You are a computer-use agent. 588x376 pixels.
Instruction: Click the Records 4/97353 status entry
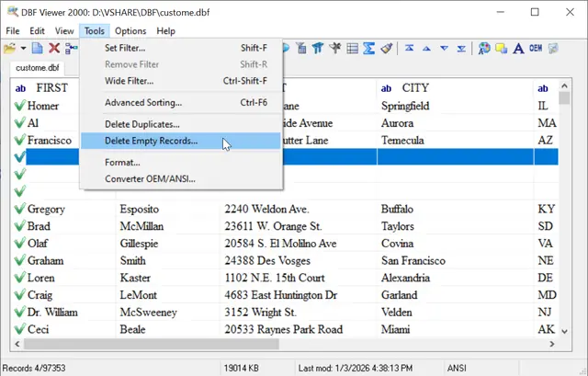pyautogui.click(x=34, y=368)
